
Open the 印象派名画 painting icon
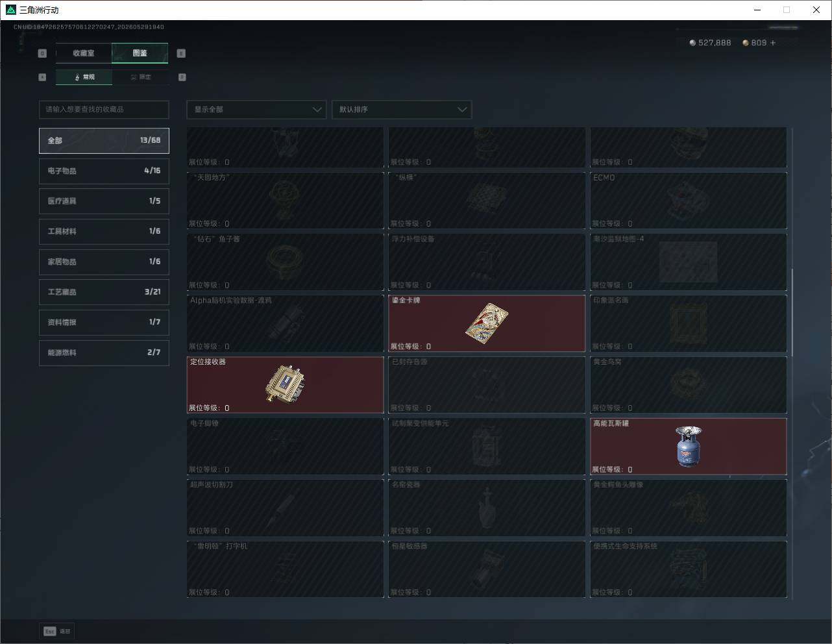(688, 323)
